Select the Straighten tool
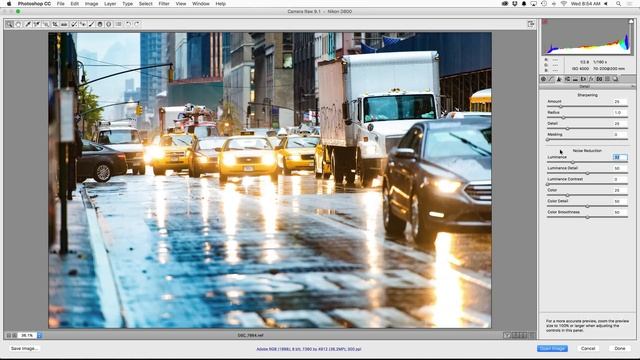Viewport: 640px width, 360px height. 64,24
